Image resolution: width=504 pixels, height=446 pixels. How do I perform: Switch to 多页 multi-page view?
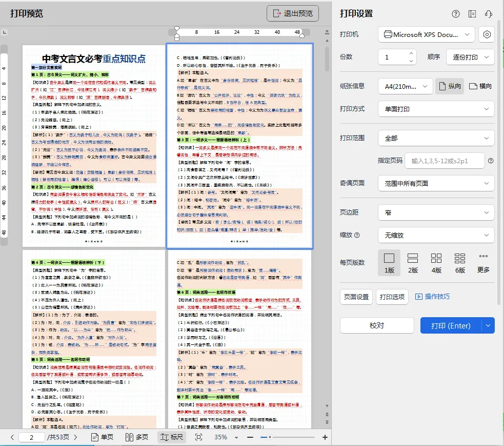coord(136,437)
